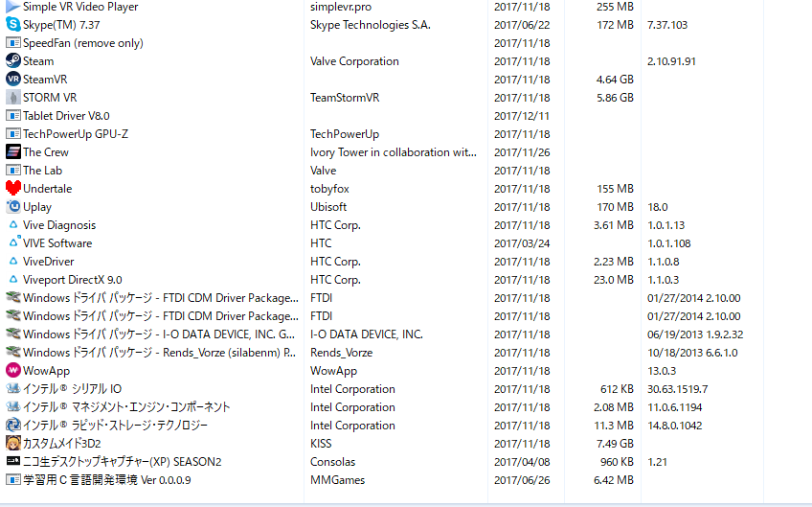812x507 pixels.
Task: Select the TechPowerUp GPU-Z row
Action: tap(76, 134)
